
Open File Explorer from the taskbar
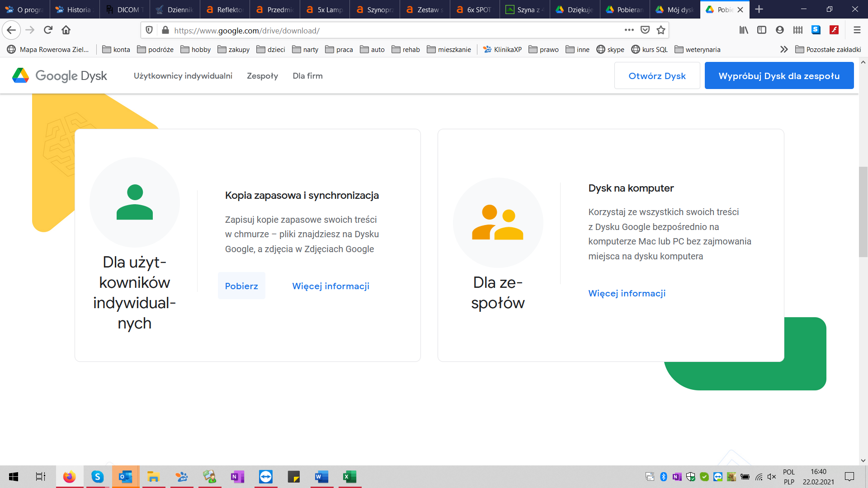point(153,477)
